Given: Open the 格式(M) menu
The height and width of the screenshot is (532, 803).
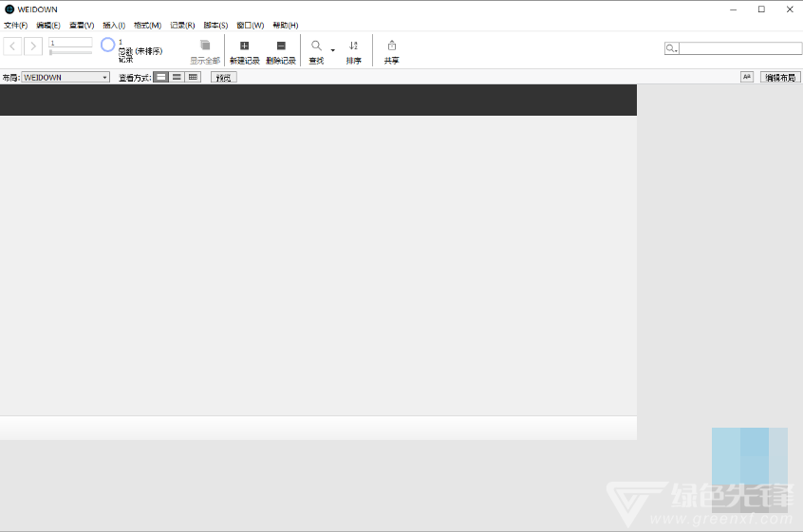Looking at the screenshot, I should tap(147, 25).
